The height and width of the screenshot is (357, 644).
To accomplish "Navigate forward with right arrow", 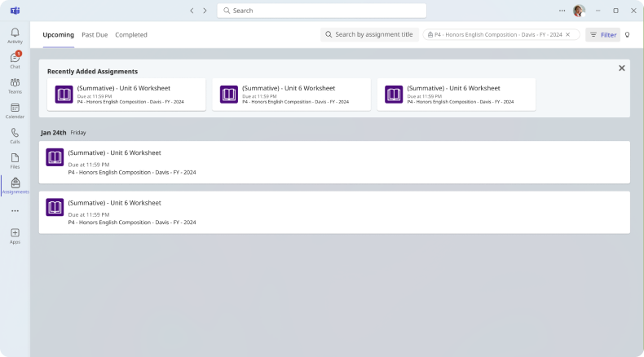I will 205,11.
